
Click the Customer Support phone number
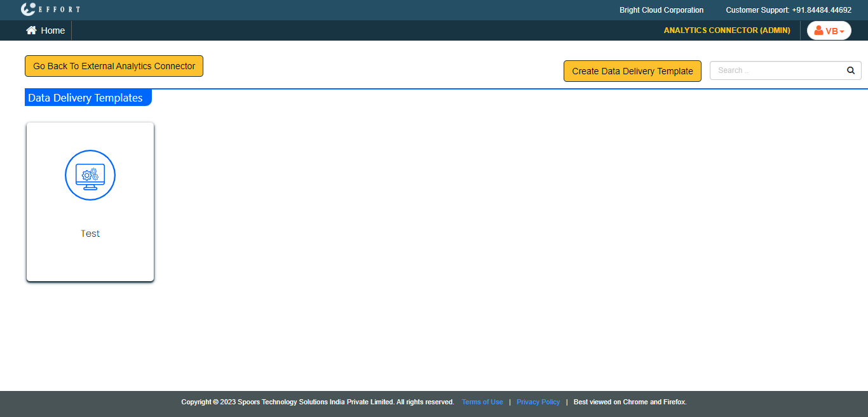click(821, 10)
